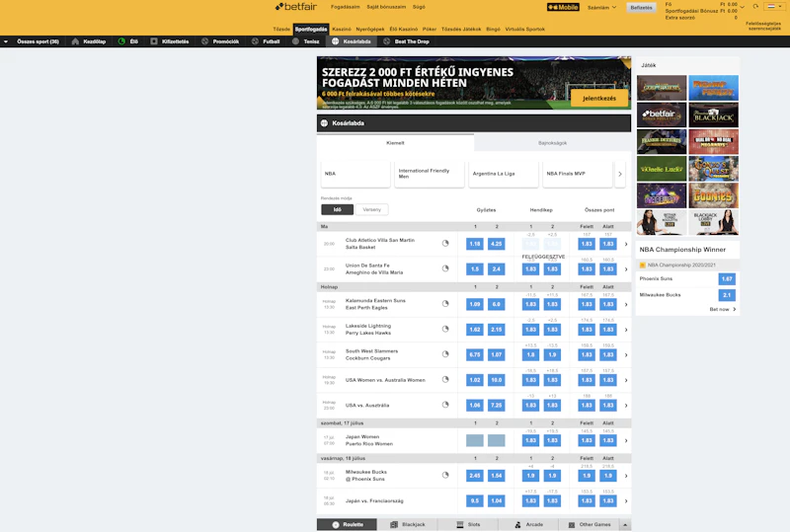Select Tenisz in the sports bar
Image resolution: width=790 pixels, height=532 pixels.
coord(307,41)
